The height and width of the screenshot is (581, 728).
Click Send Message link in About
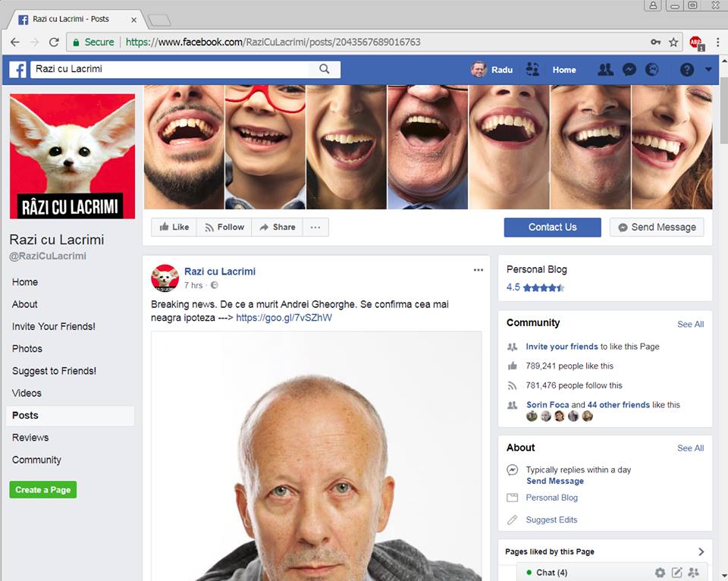point(555,481)
